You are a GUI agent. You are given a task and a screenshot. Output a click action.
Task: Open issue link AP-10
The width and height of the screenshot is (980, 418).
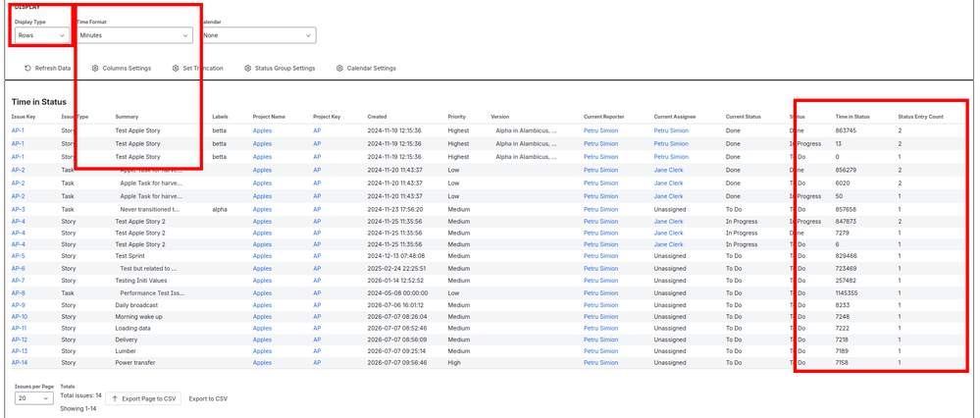point(20,316)
